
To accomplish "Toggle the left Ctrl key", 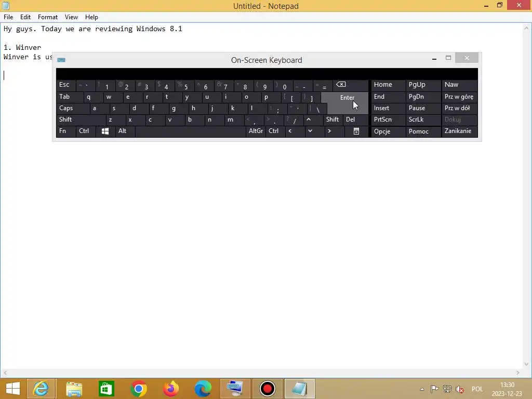I will 86,131.
